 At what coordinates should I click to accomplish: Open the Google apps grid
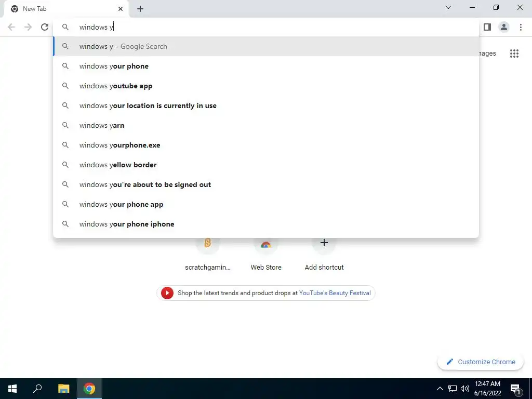click(514, 54)
